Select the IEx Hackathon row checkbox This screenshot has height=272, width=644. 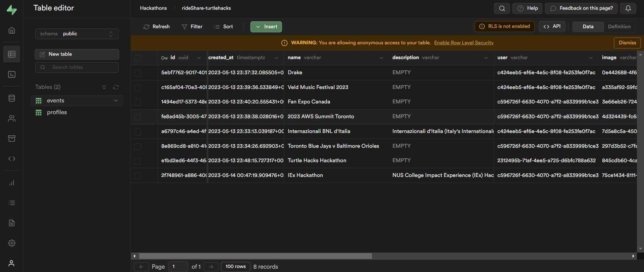(x=138, y=176)
